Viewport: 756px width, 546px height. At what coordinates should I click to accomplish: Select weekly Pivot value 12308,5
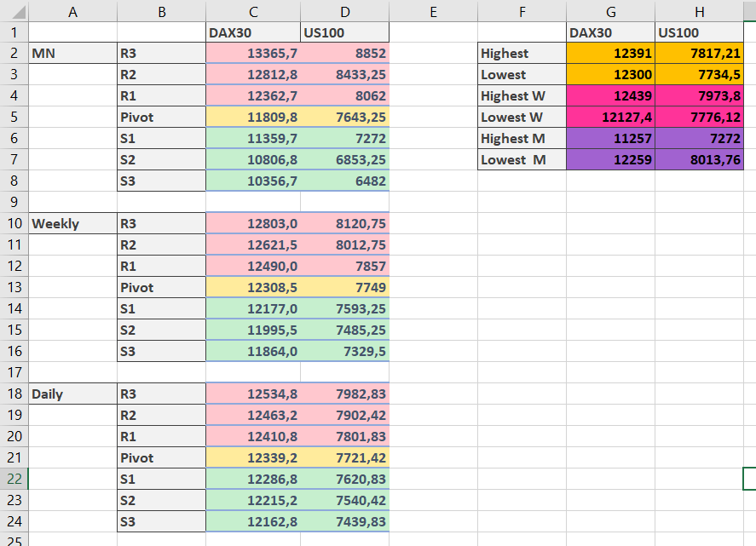253,287
